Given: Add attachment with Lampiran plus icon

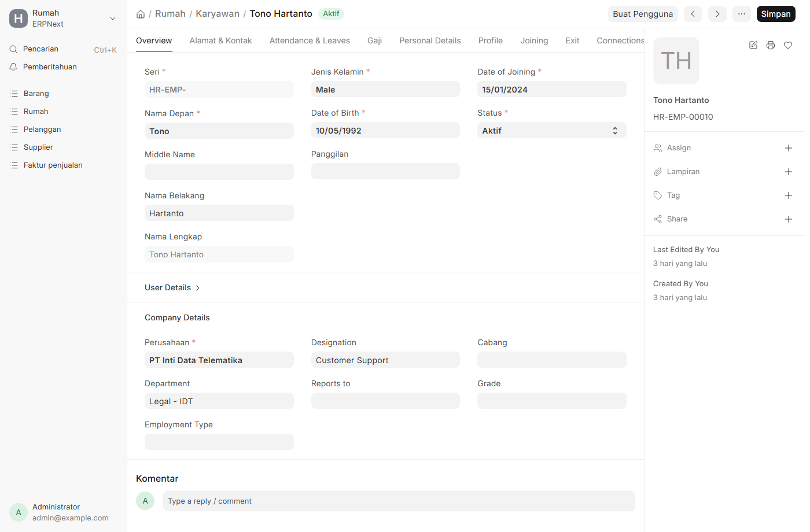Looking at the screenshot, I should pos(788,172).
